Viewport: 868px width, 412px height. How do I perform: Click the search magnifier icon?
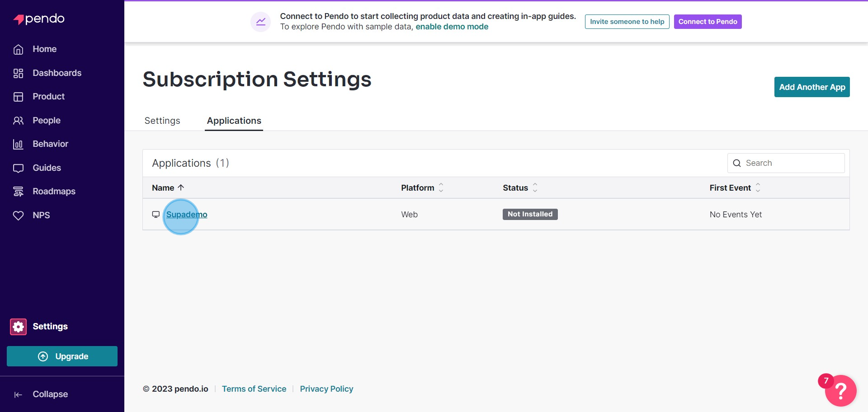pyautogui.click(x=737, y=163)
